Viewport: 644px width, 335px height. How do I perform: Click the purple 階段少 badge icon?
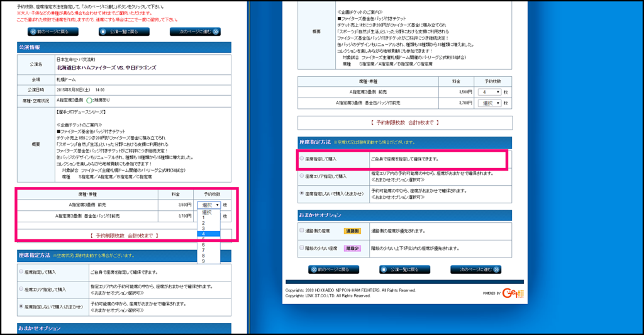coord(352,248)
